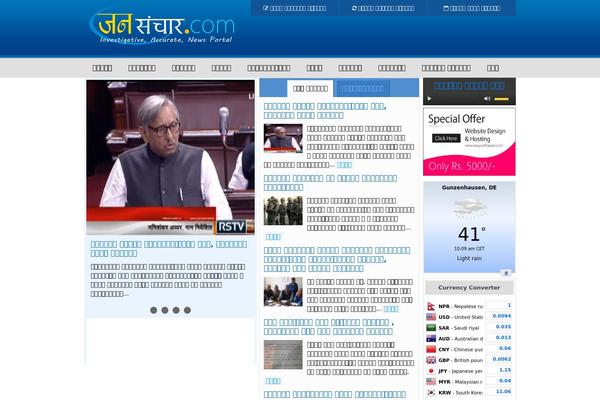
Task: Click the USD amount field showing 0.0094
Action: [x=499, y=316]
